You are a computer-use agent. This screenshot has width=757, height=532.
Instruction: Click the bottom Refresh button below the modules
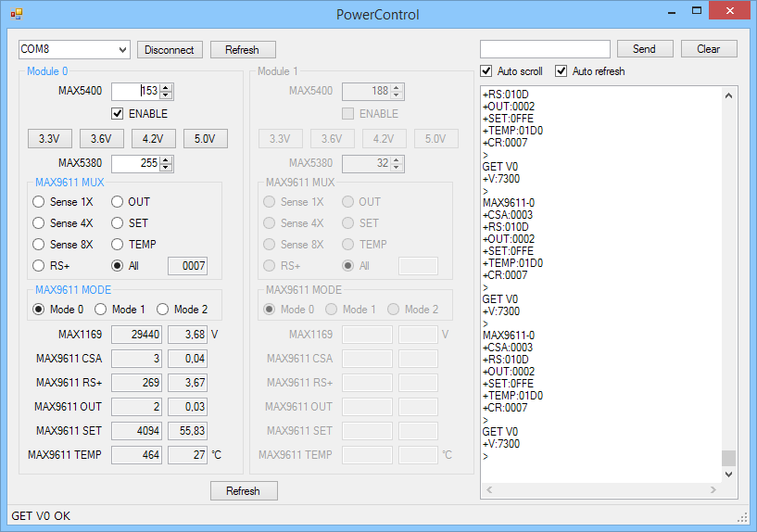(x=244, y=490)
